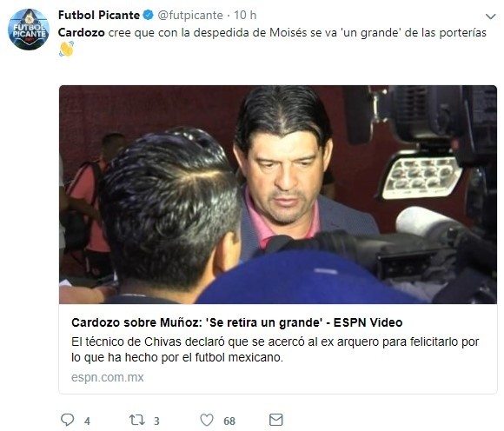Click the bold Cardozo word in tweet
The image size is (504, 431).
pyautogui.click(x=82, y=32)
